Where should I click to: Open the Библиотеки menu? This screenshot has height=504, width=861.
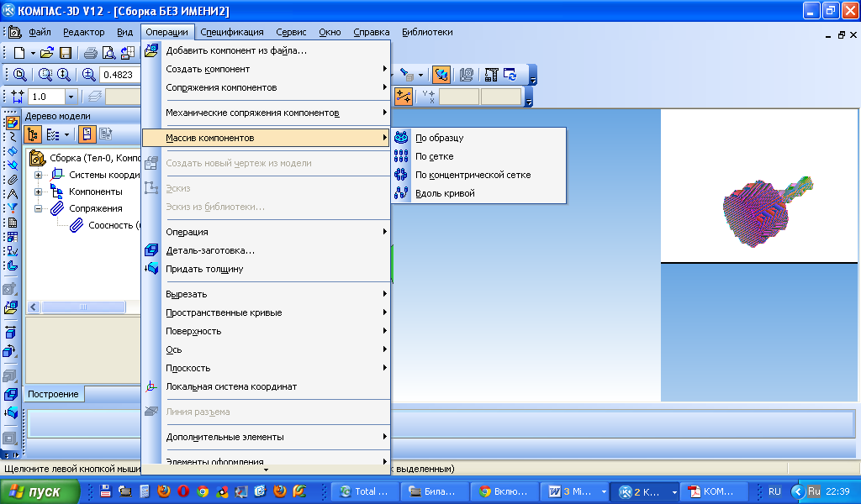pyautogui.click(x=427, y=32)
